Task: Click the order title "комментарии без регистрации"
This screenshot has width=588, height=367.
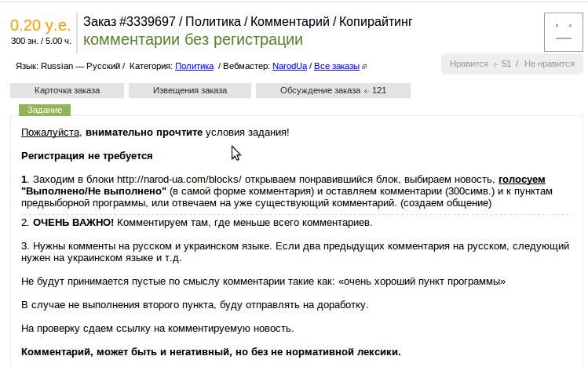Action: (192, 40)
